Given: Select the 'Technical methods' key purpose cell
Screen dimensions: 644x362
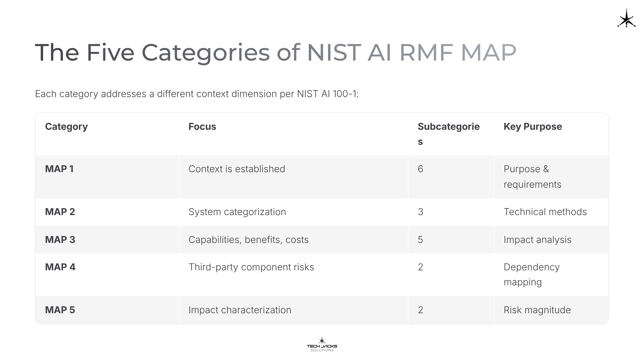Looking at the screenshot, I should click(x=545, y=212).
